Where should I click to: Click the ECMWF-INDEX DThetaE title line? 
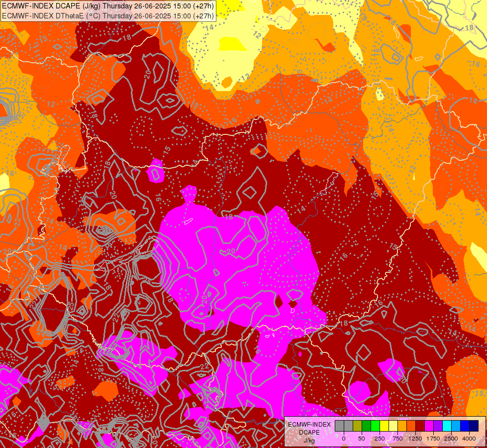coord(108,16)
